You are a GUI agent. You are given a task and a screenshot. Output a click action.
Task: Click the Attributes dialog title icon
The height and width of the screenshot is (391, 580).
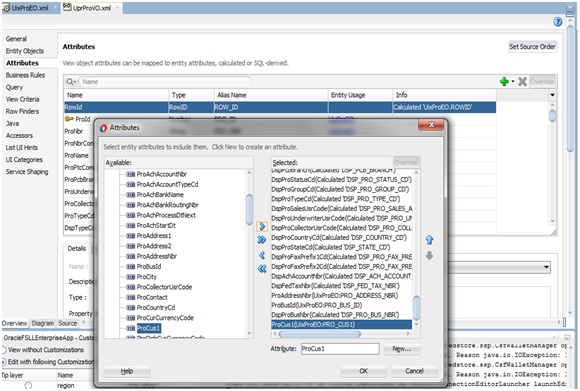pyautogui.click(x=103, y=128)
